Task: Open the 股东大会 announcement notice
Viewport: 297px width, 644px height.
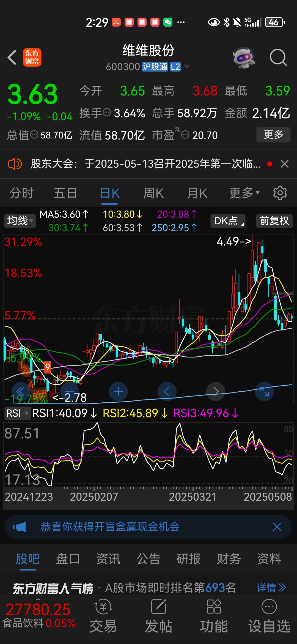Action: [145, 164]
